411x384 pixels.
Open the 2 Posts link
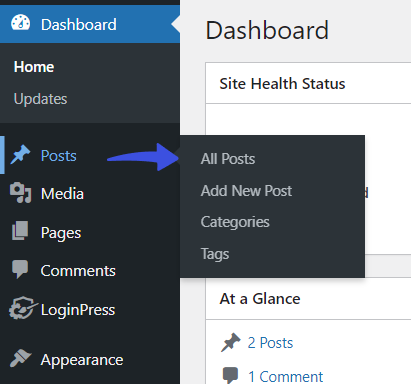coord(270,343)
